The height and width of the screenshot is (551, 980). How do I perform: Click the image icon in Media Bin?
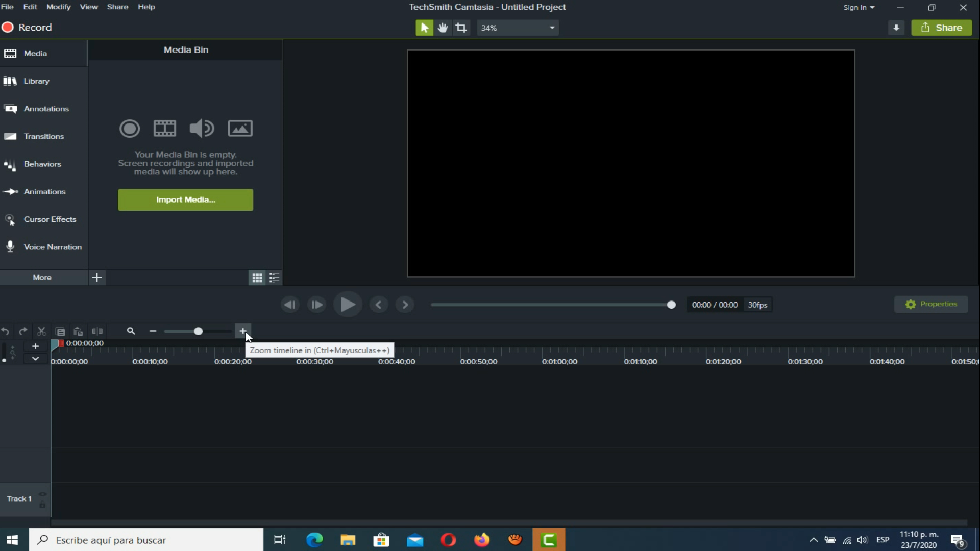coord(240,128)
